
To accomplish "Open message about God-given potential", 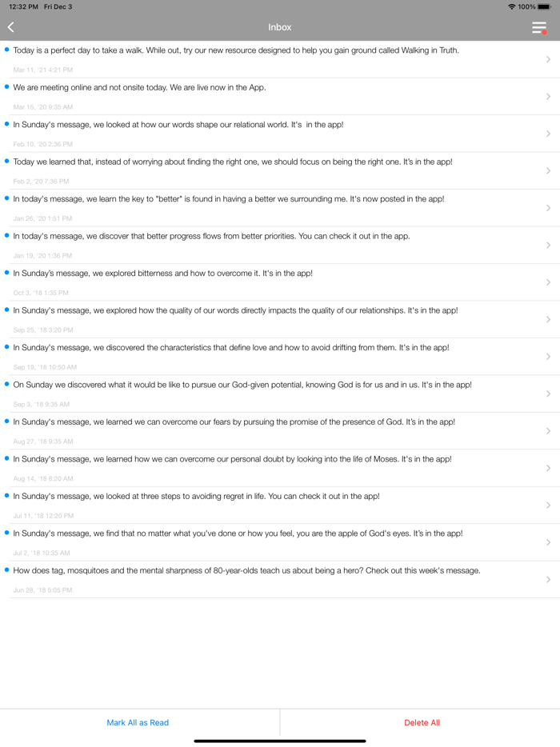I will click(x=242, y=385).
